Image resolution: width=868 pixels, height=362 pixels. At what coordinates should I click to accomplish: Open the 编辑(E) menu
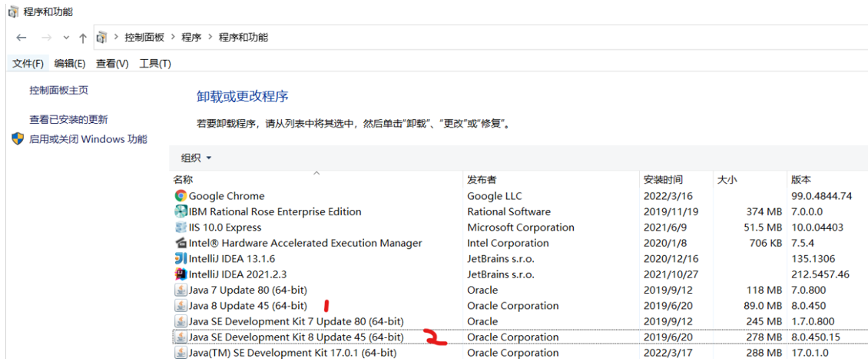click(x=70, y=64)
